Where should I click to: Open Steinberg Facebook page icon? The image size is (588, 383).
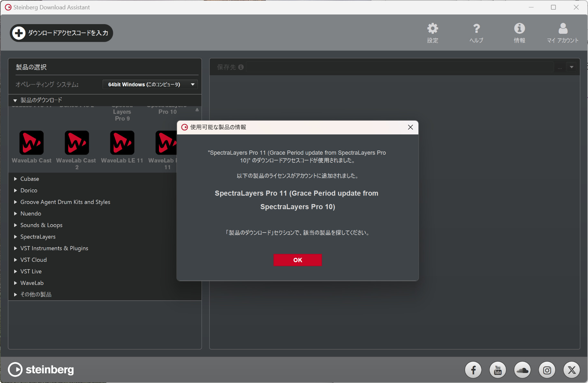pyautogui.click(x=473, y=370)
